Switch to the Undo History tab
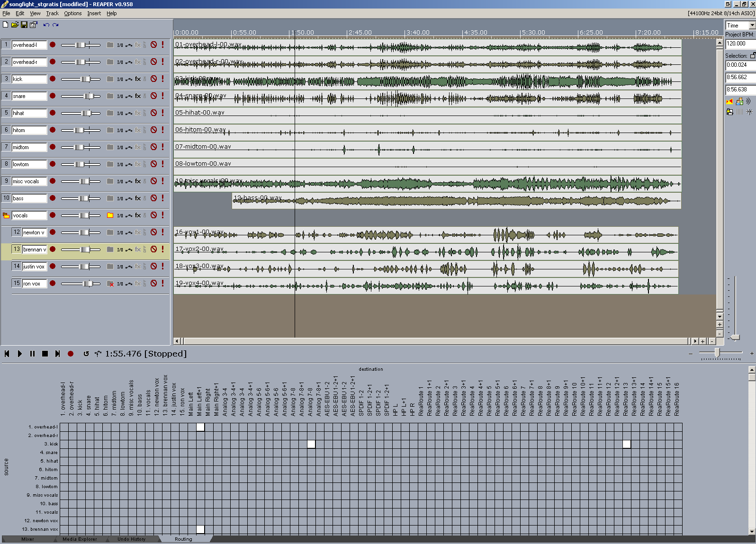756x544 pixels. 131,539
